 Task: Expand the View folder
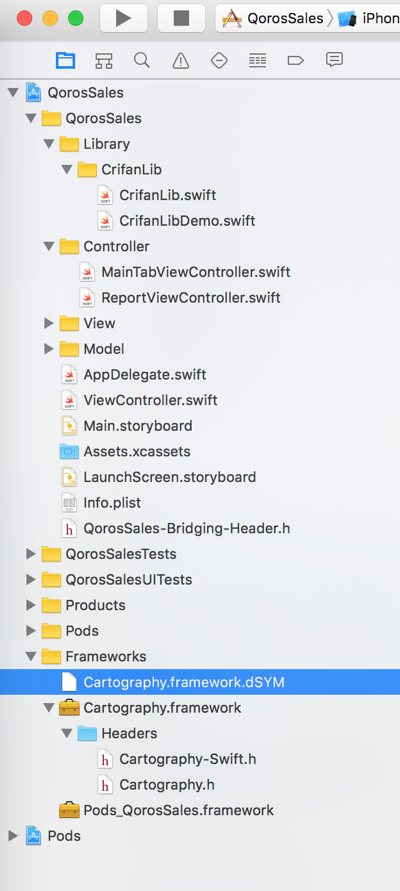pos(49,323)
